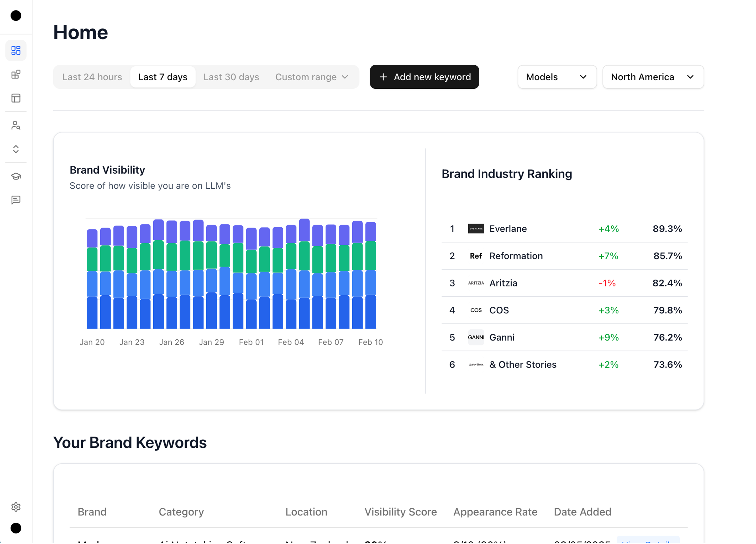Click the Date Added column header
The image size is (756, 544).
coord(583,512)
